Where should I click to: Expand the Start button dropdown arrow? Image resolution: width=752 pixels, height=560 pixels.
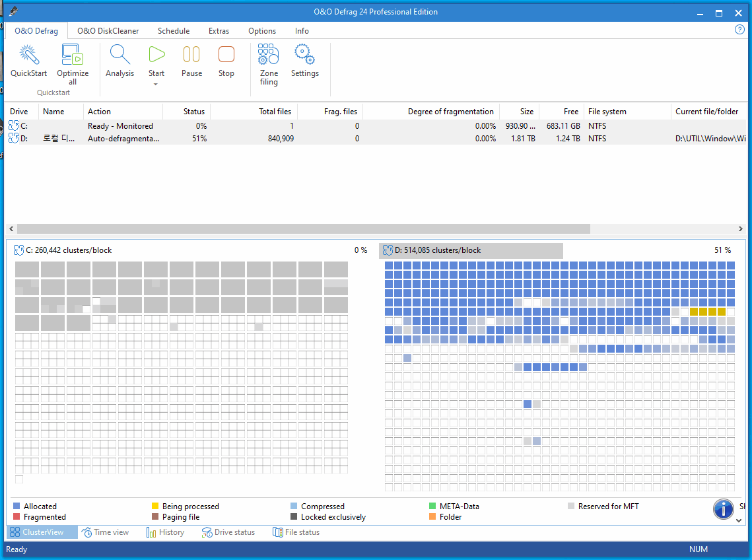click(156, 84)
